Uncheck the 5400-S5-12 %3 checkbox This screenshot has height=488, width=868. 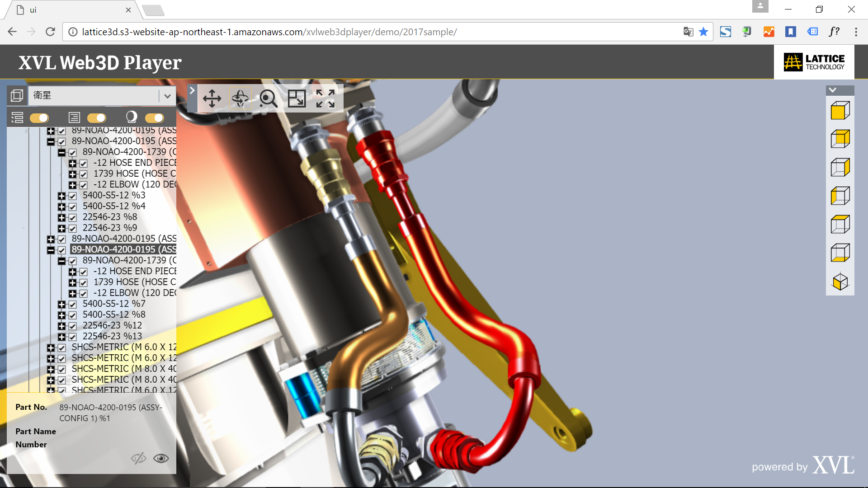click(x=73, y=196)
